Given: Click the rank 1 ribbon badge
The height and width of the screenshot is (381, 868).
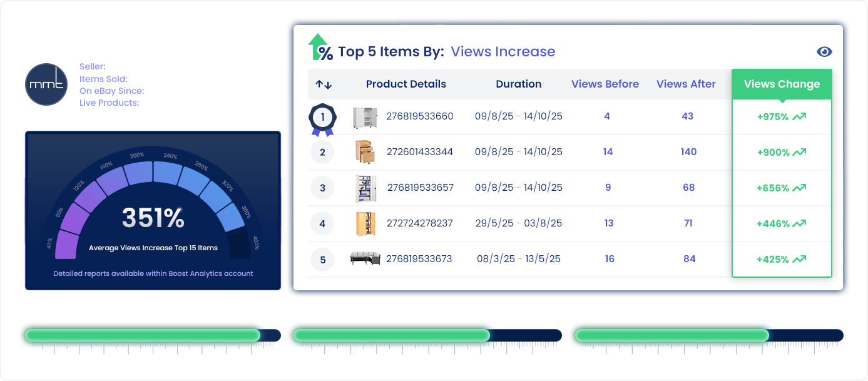Looking at the screenshot, I should coord(322,118).
